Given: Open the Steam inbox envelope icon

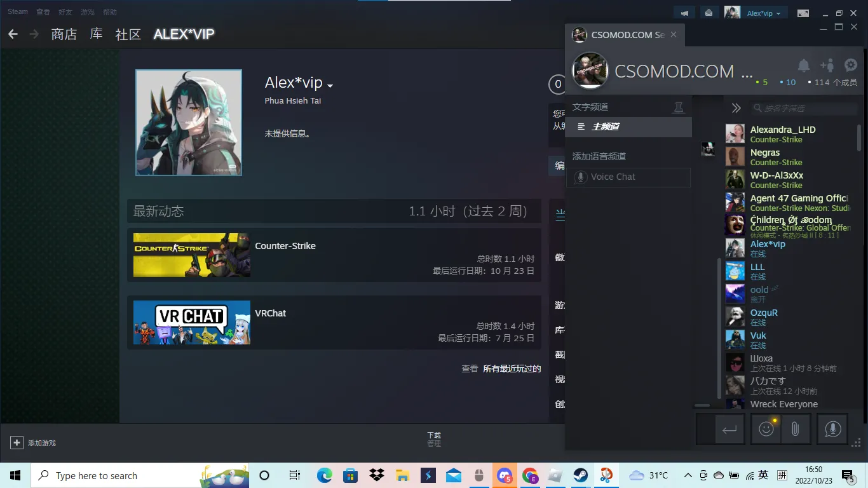Looking at the screenshot, I should (x=709, y=13).
